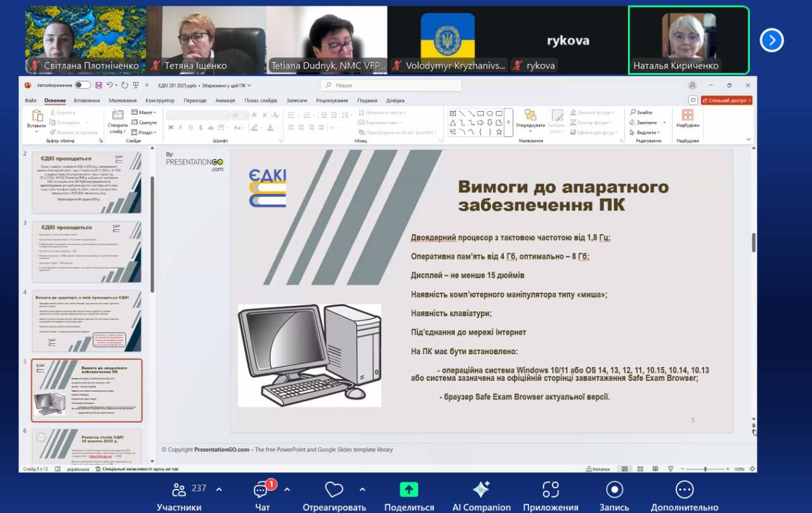Select the text box shape in gallery
Image resolution: width=812 pixels, height=513 pixels.
pos(452,113)
